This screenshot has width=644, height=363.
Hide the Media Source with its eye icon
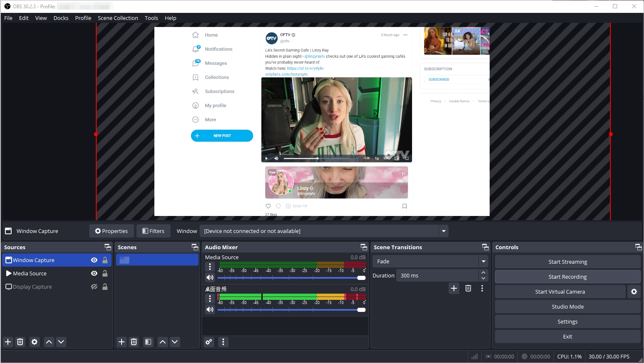coord(94,273)
